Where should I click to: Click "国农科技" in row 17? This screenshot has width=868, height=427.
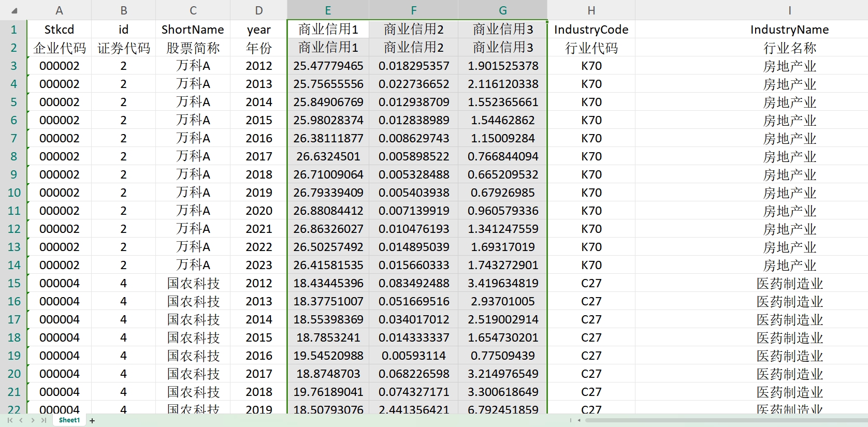pos(193,319)
